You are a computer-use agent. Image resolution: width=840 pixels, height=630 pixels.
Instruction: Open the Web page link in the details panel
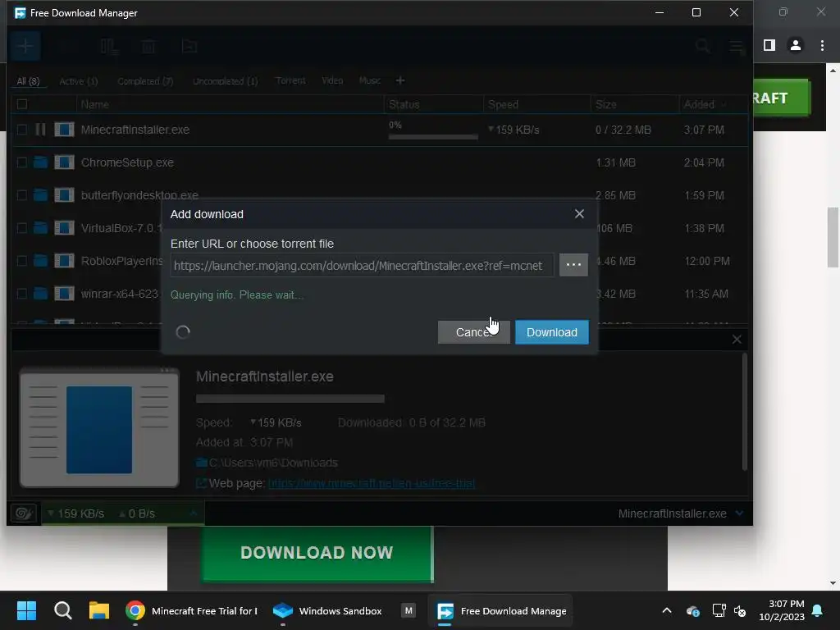(x=372, y=483)
